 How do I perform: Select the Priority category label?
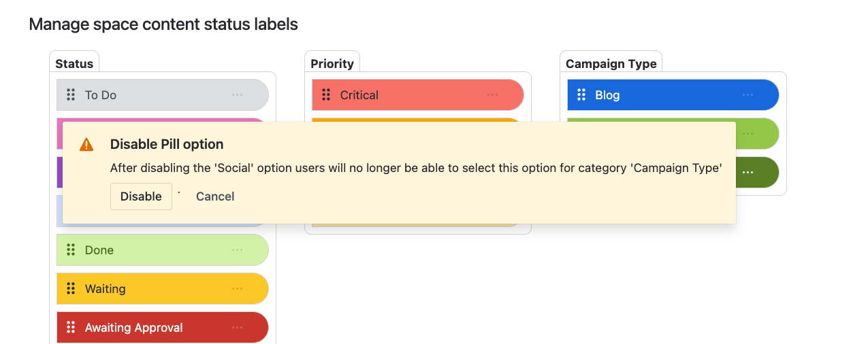332,64
